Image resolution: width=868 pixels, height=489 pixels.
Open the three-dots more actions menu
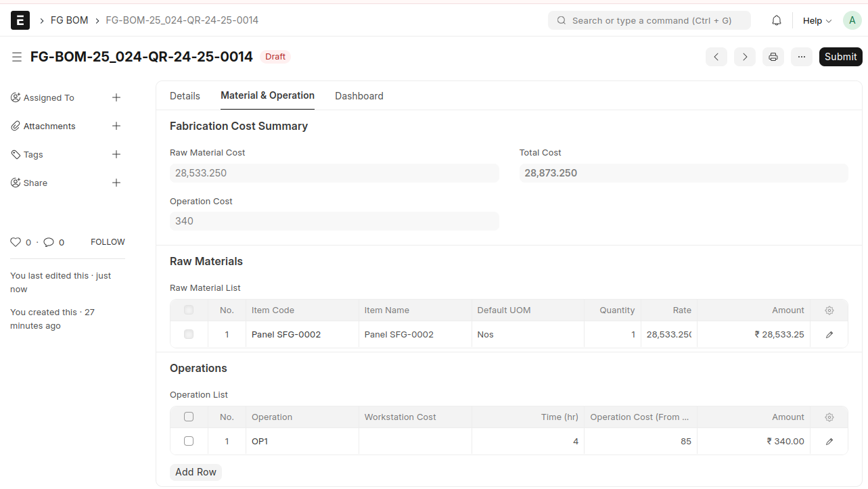(x=801, y=57)
